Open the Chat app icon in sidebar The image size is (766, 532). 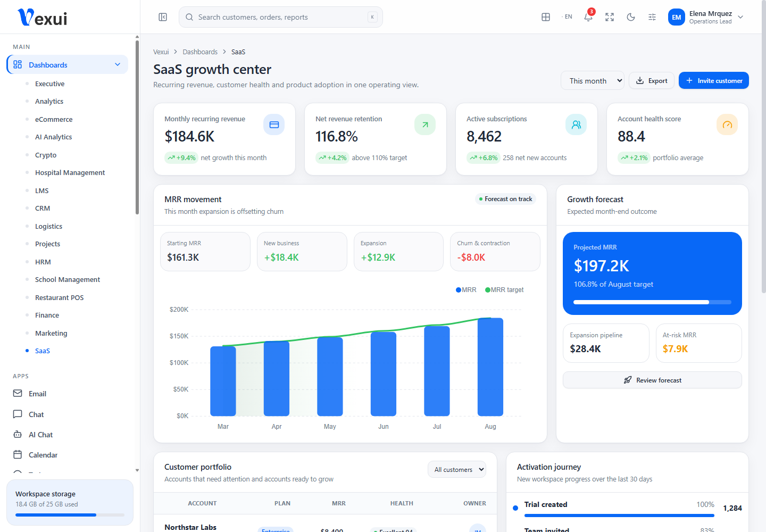coord(18,414)
